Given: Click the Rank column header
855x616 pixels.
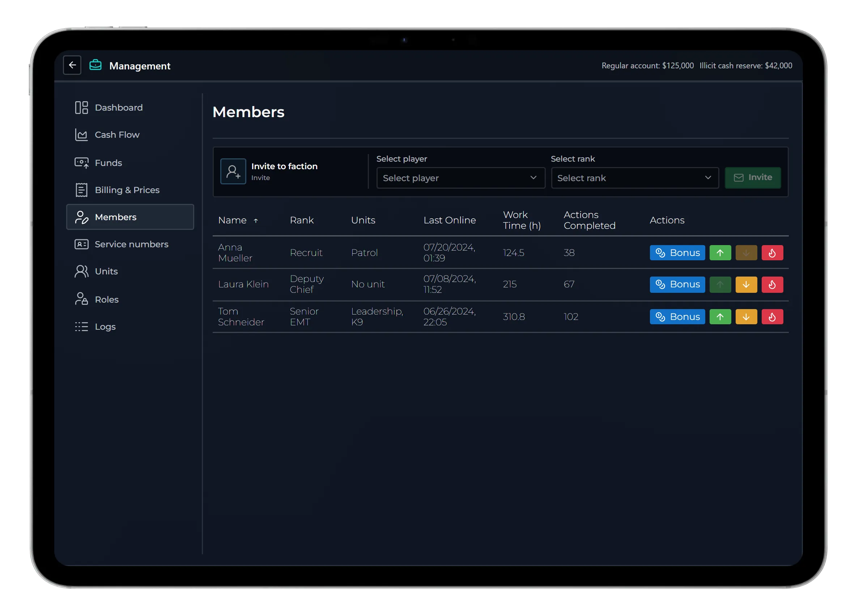Looking at the screenshot, I should 302,220.
